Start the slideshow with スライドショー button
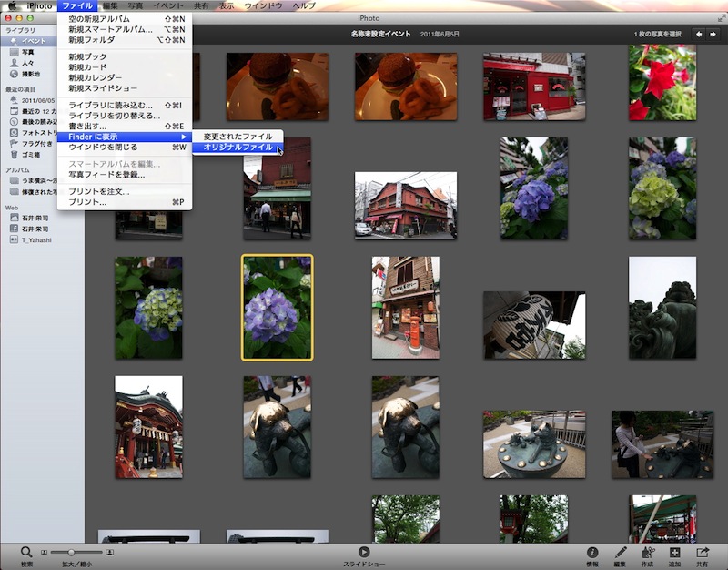The image size is (728, 570). [364, 552]
